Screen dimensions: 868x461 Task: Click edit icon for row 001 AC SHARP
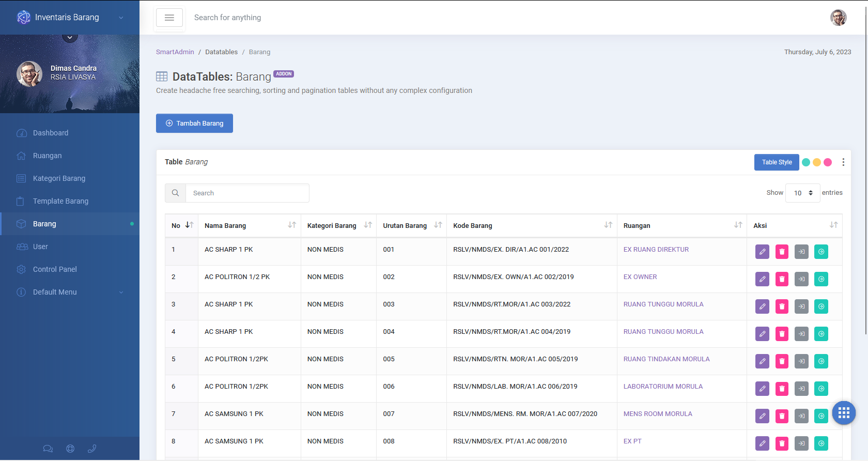[x=762, y=252]
